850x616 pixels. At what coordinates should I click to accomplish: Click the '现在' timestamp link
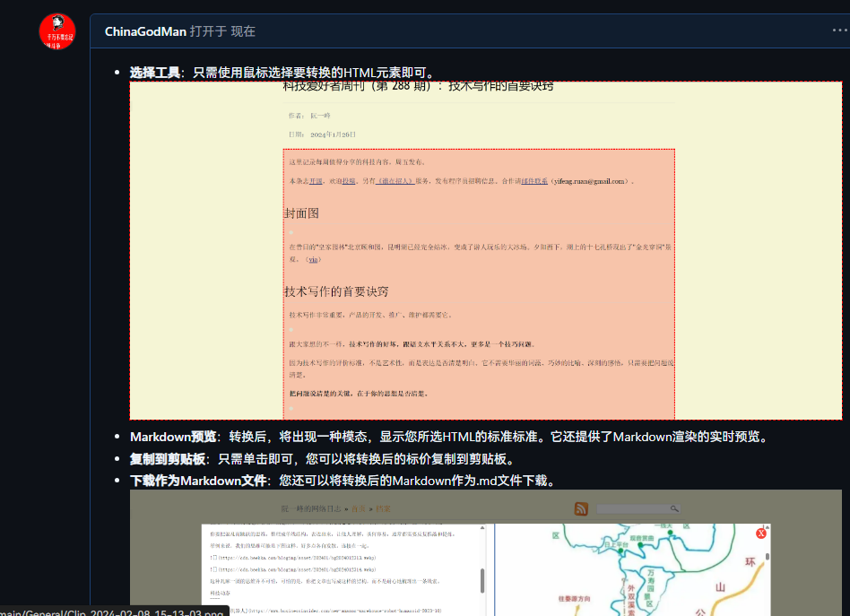[243, 31]
